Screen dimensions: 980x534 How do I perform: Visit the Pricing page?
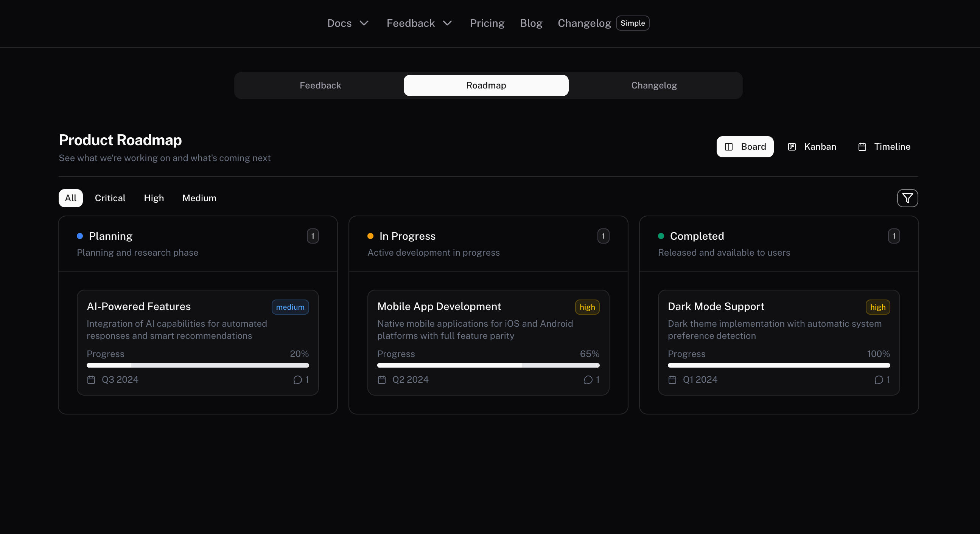point(487,23)
